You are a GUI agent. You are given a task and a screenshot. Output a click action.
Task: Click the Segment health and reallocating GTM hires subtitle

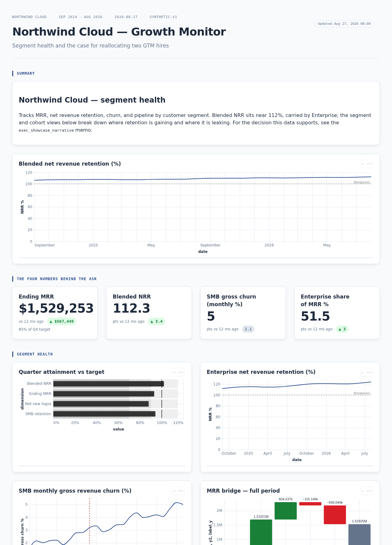click(x=90, y=46)
